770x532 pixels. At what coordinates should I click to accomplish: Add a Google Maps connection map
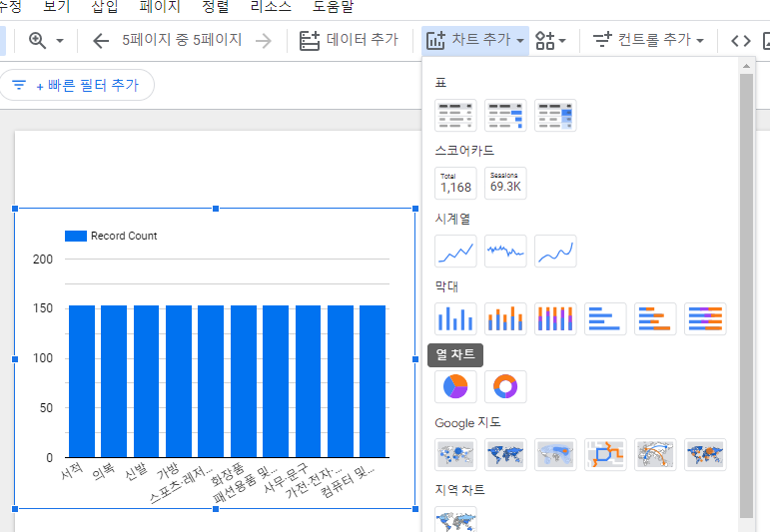[655, 454]
